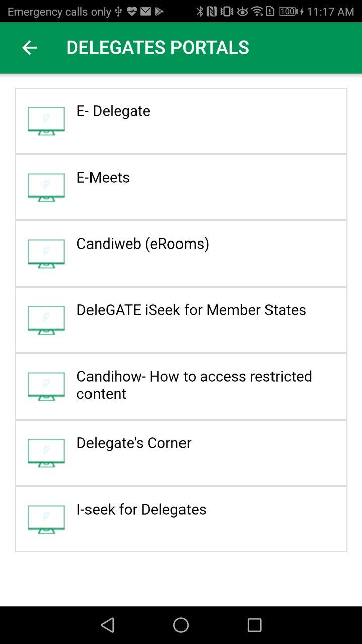
Task: Tap Android back navigation button
Action: coord(108,625)
